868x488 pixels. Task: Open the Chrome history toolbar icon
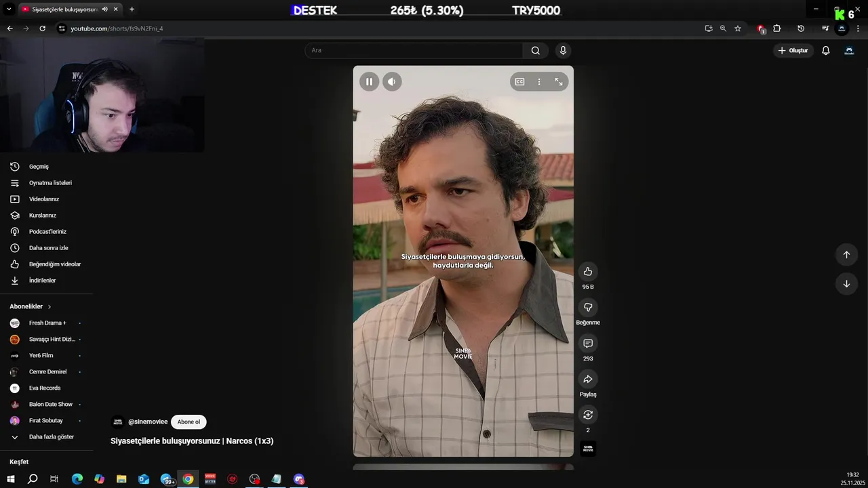(x=801, y=28)
